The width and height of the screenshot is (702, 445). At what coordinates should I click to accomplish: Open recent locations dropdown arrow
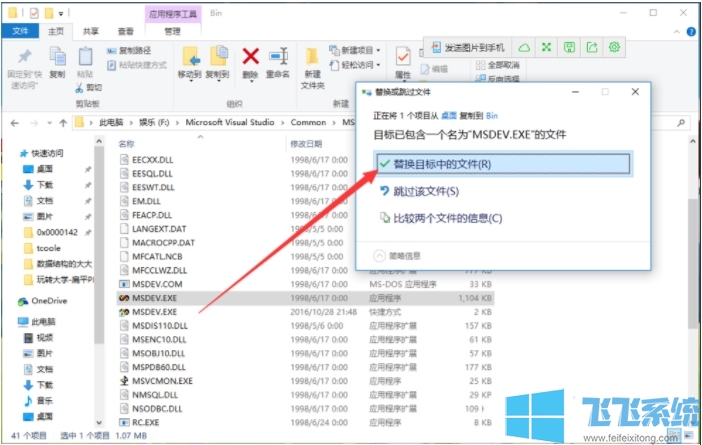pyautogui.click(x=49, y=123)
